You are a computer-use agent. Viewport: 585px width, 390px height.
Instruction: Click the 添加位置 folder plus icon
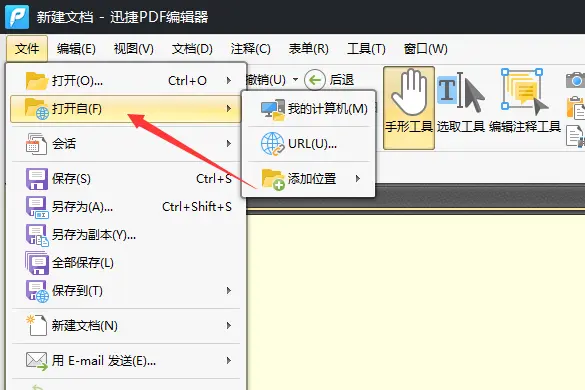coord(273,180)
